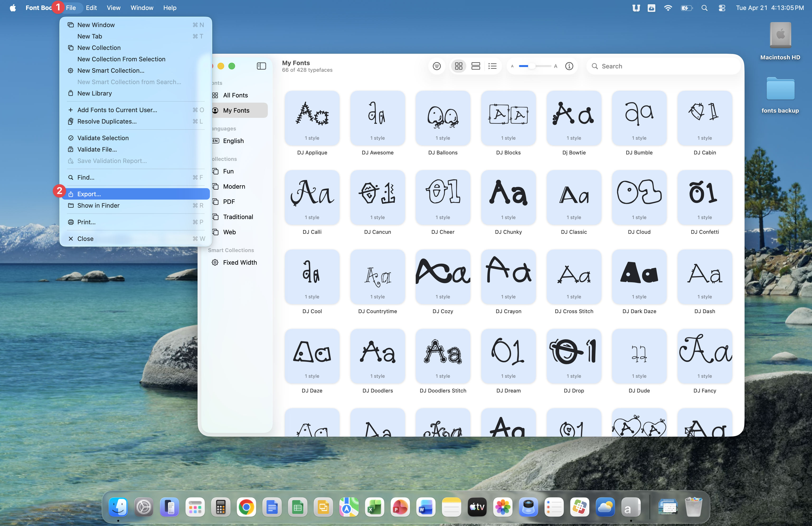Screen dimensions: 812x526
Task: Open the View menu
Action: 113,8
